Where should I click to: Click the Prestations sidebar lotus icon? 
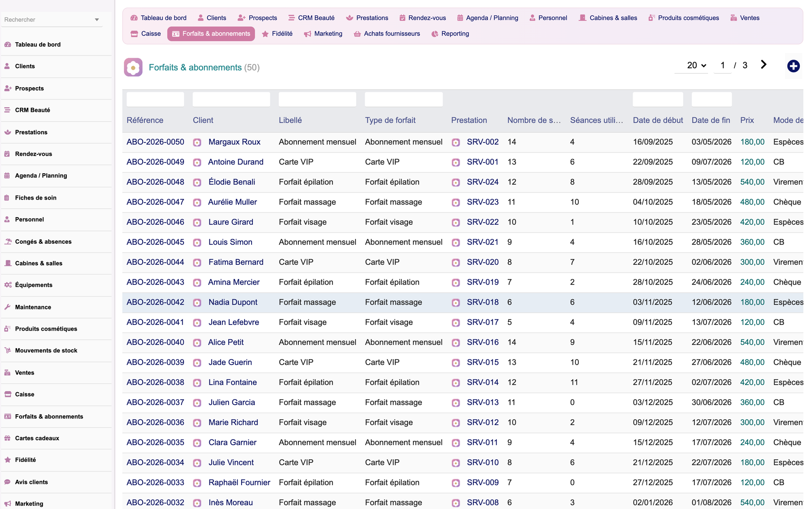8,132
